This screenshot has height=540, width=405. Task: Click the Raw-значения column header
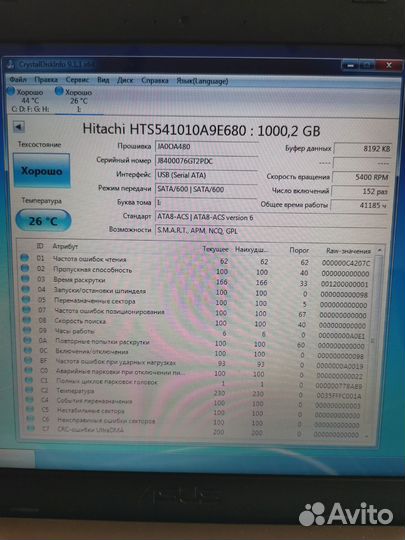[x=348, y=251]
